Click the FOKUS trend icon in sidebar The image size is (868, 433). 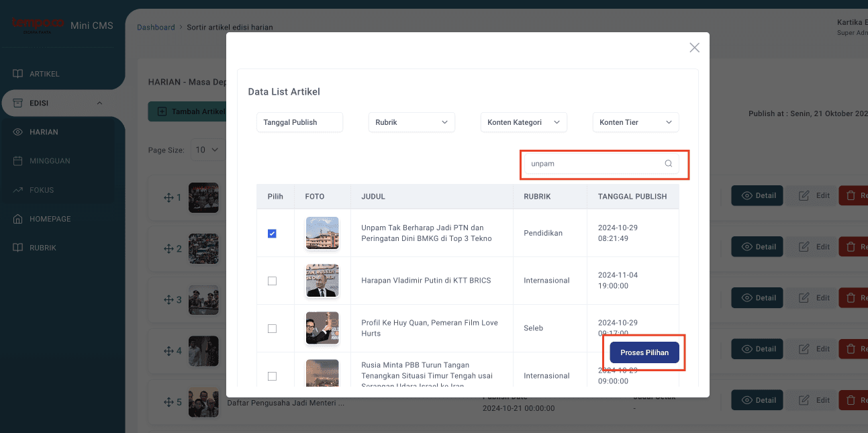[x=18, y=190]
